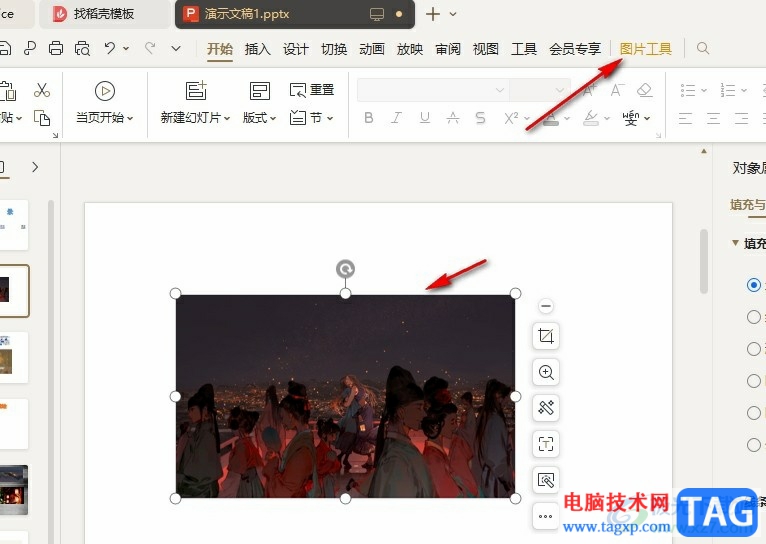Open the 开始 ribbon tab
The width and height of the screenshot is (766, 544).
219,49
